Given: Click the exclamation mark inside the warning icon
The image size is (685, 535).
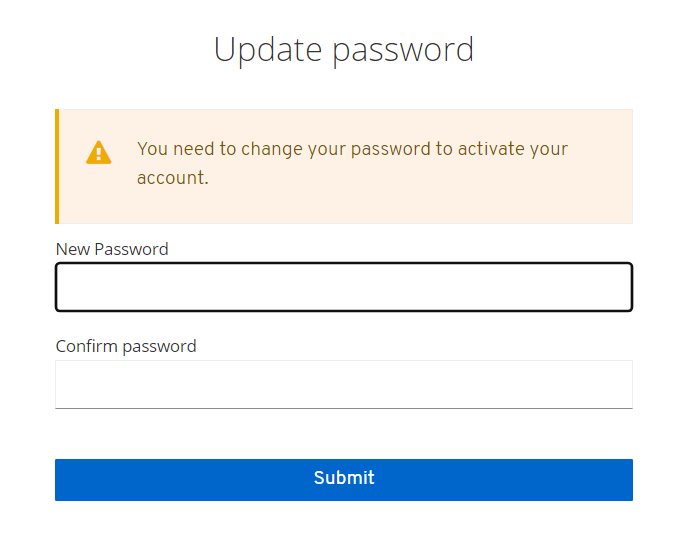Looking at the screenshot, I should [99, 155].
